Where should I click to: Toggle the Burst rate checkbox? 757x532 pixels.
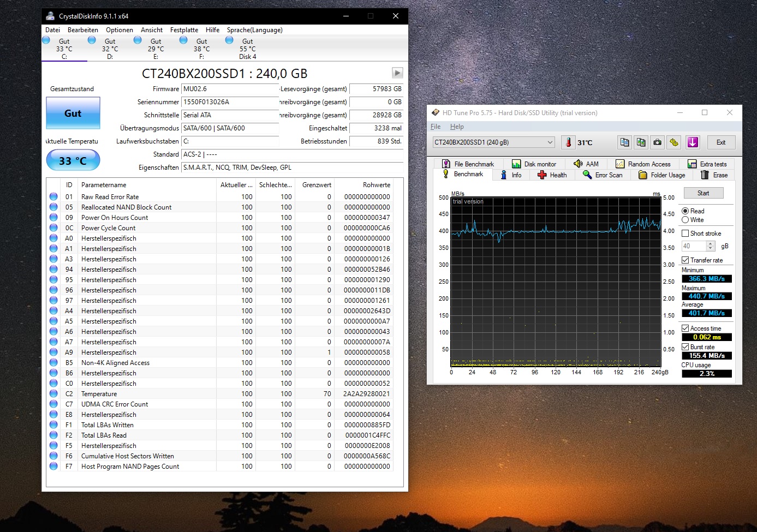[x=686, y=347]
